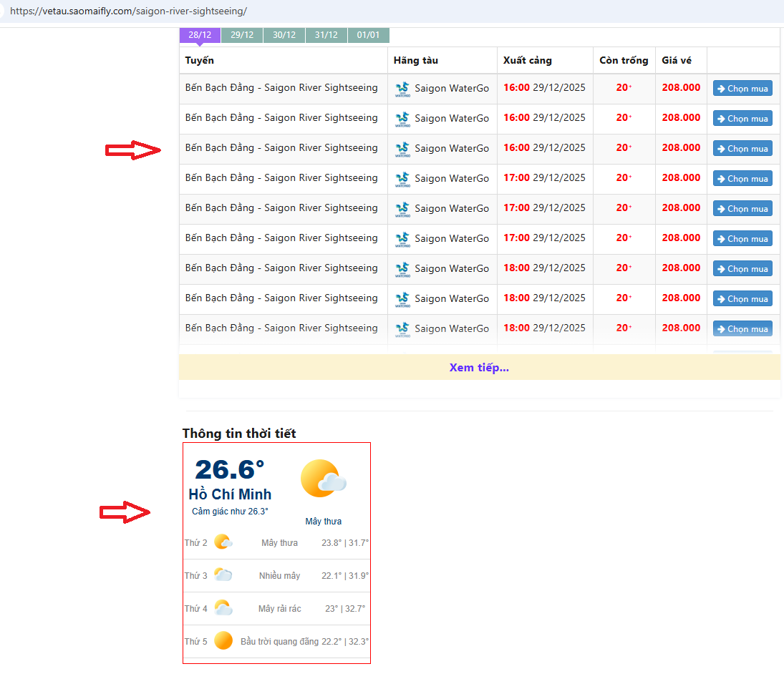Click the Hồ Chí Minh city name in weather widget
This screenshot has width=784, height=689.
click(x=230, y=494)
